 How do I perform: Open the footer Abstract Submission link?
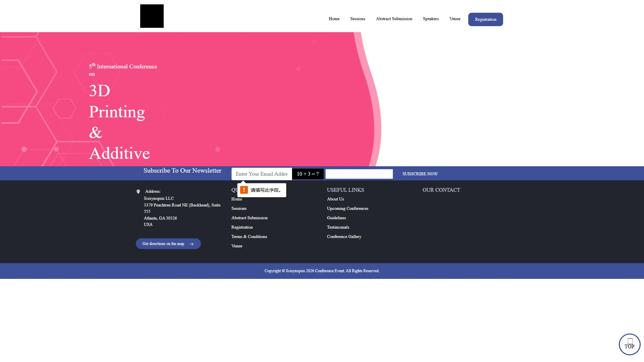[x=250, y=218]
